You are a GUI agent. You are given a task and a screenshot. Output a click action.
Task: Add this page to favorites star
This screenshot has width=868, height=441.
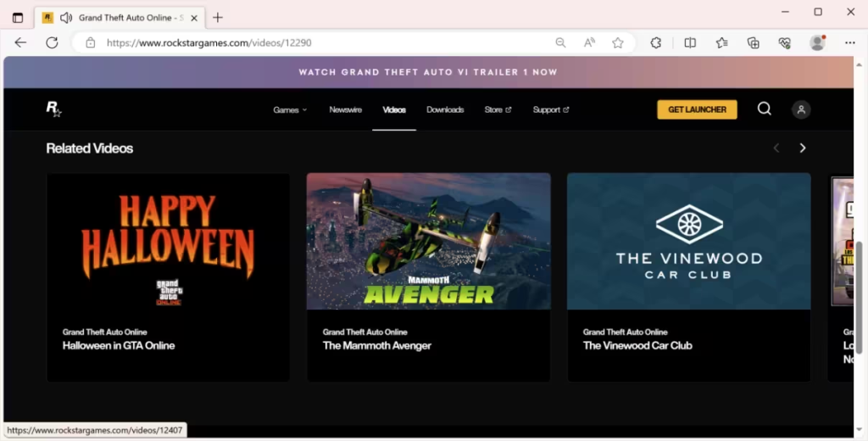(x=618, y=42)
